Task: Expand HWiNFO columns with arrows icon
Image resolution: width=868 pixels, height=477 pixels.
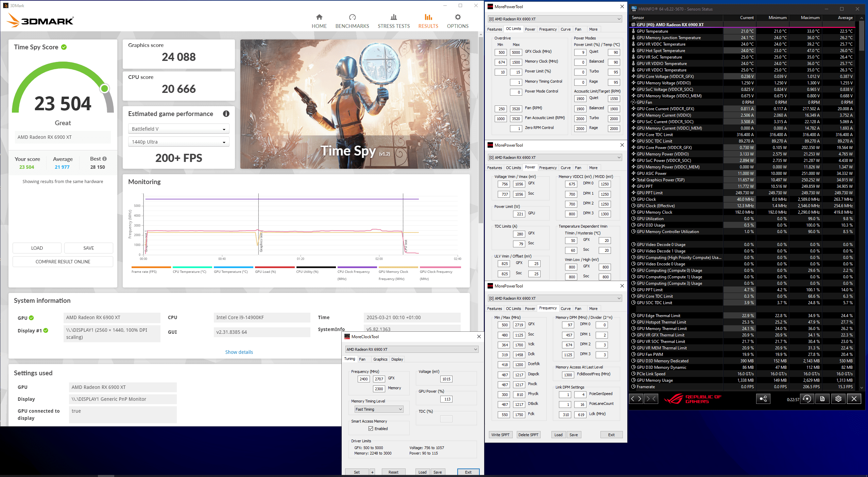Action: coord(636,399)
